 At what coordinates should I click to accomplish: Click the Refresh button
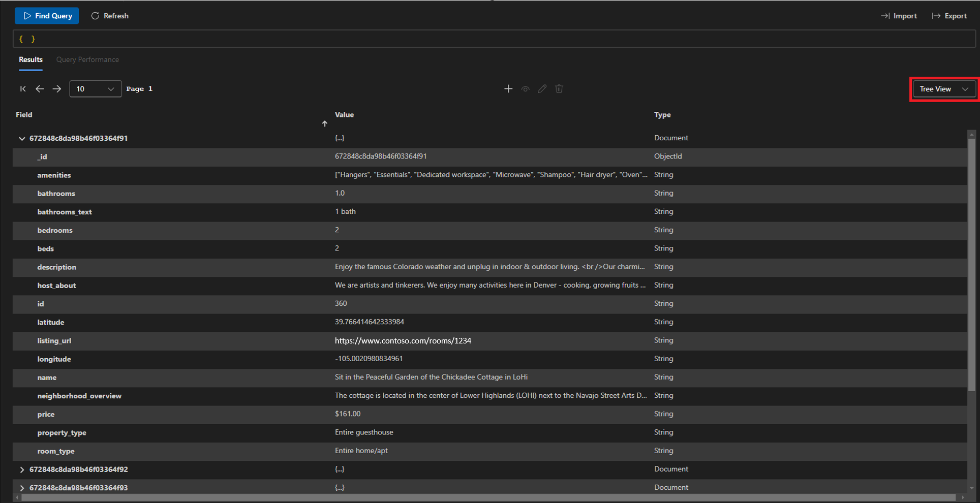click(x=110, y=16)
